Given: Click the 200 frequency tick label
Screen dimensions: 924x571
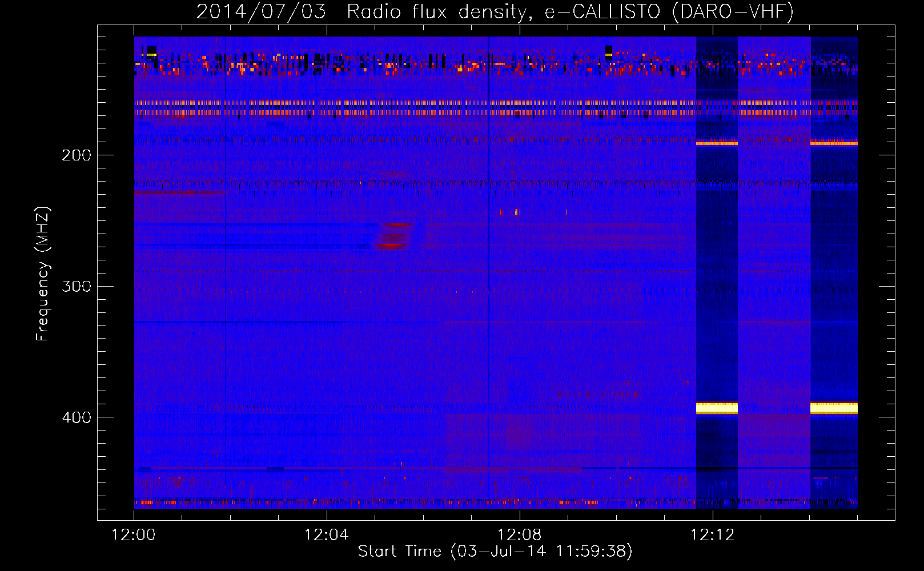Looking at the screenshot, I should tap(77, 155).
